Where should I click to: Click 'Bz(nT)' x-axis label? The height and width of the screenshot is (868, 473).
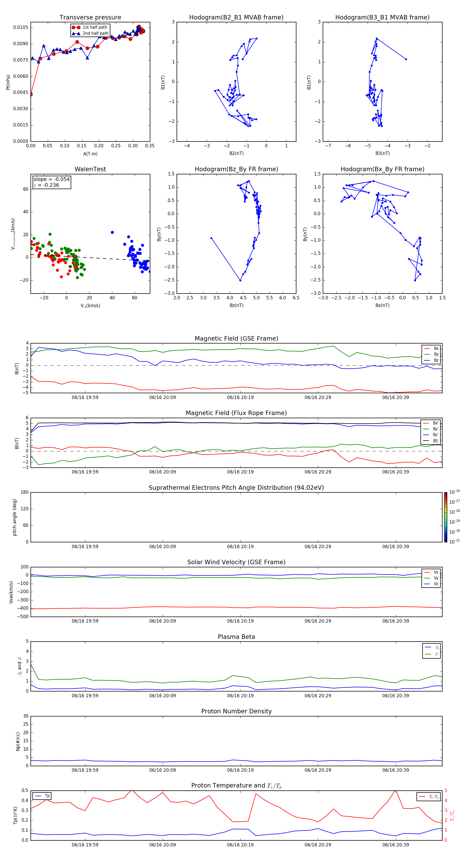click(x=236, y=305)
